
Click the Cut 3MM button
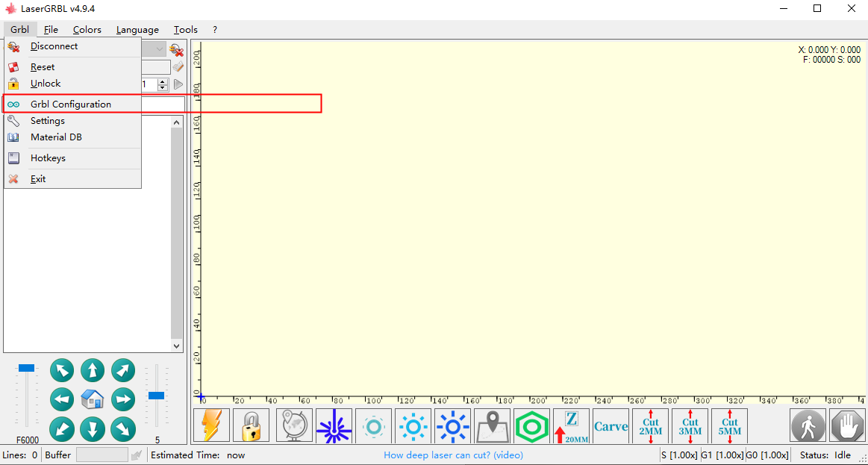(690, 425)
